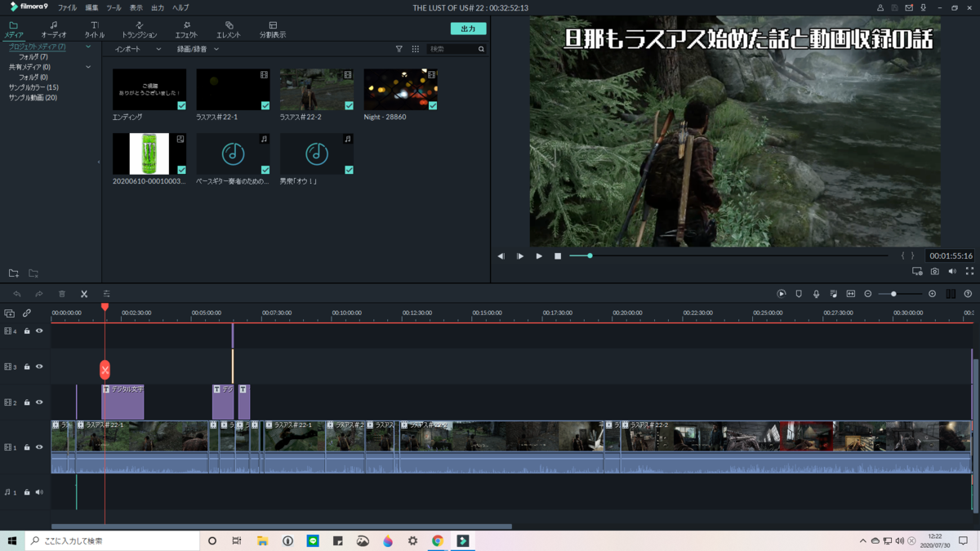Click the previous frame step-back button
This screenshot has height=551, width=980.
(501, 256)
